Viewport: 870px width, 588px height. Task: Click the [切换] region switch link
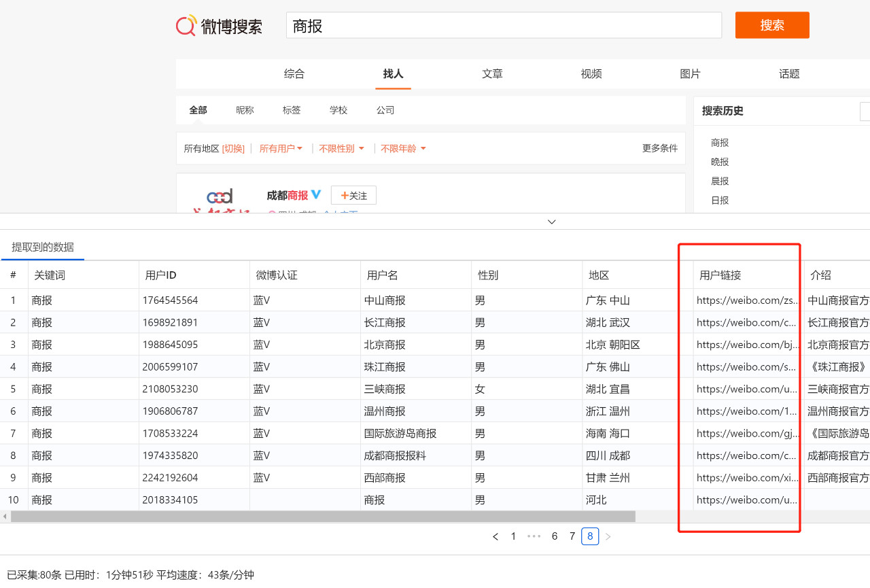[233, 148]
